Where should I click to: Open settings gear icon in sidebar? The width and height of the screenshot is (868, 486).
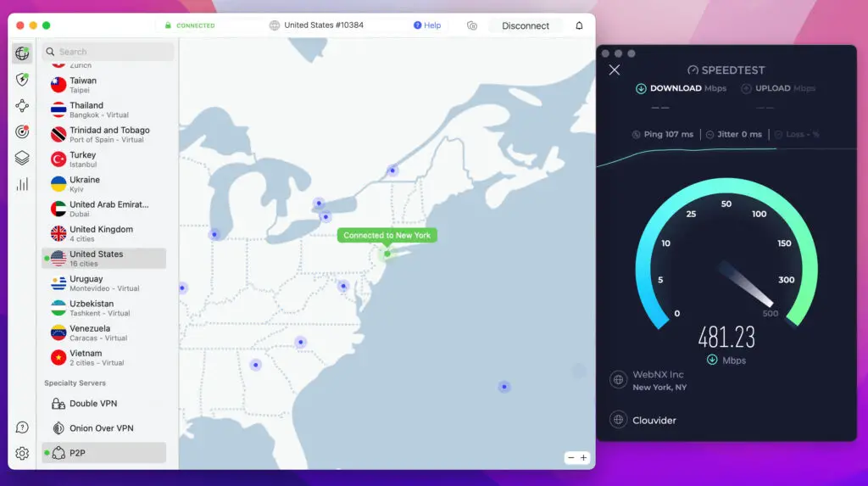click(x=22, y=453)
